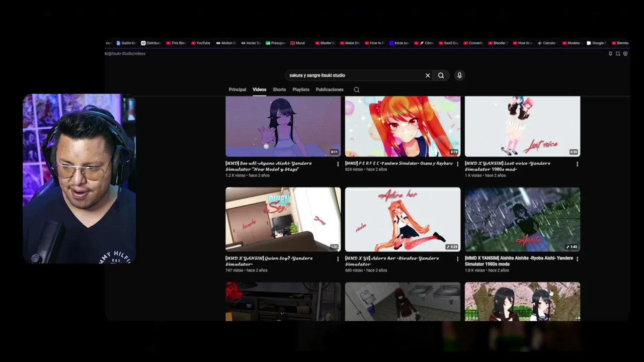Click the '1.2 K vistas • hace 2 años' text

point(248,175)
